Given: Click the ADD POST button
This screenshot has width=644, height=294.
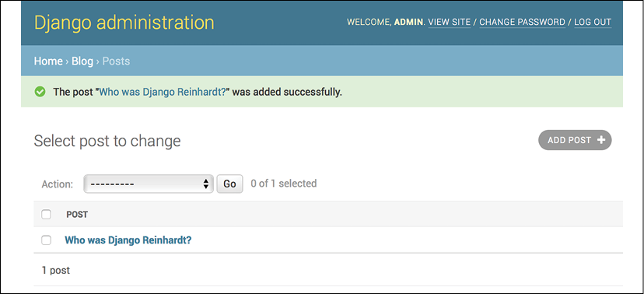Looking at the screenshot, I should (x=575, y=140).
